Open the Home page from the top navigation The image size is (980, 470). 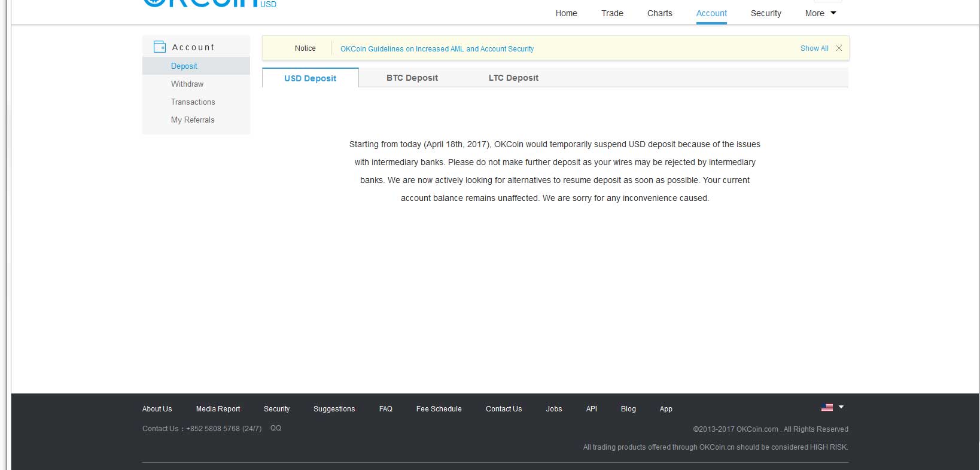coord(566,13)
